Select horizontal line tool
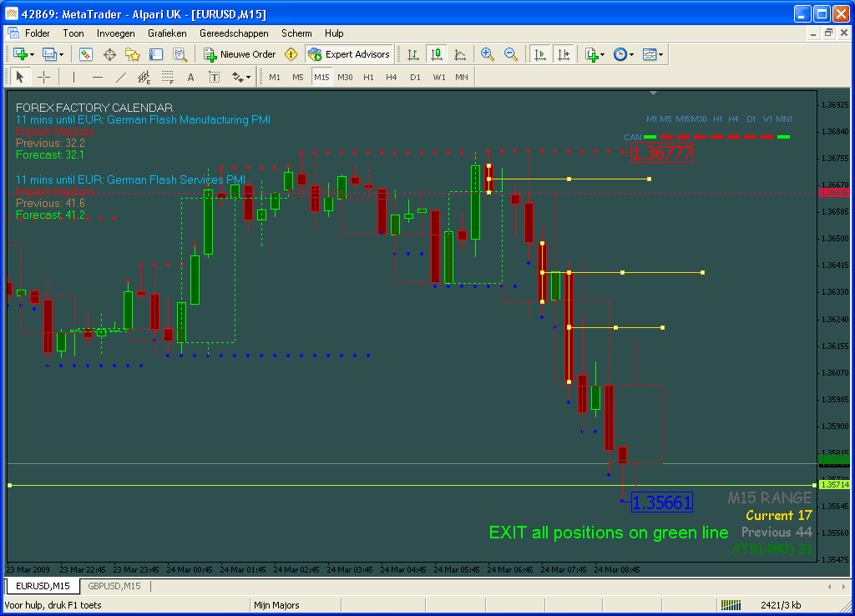 click(x=97, y=78)
